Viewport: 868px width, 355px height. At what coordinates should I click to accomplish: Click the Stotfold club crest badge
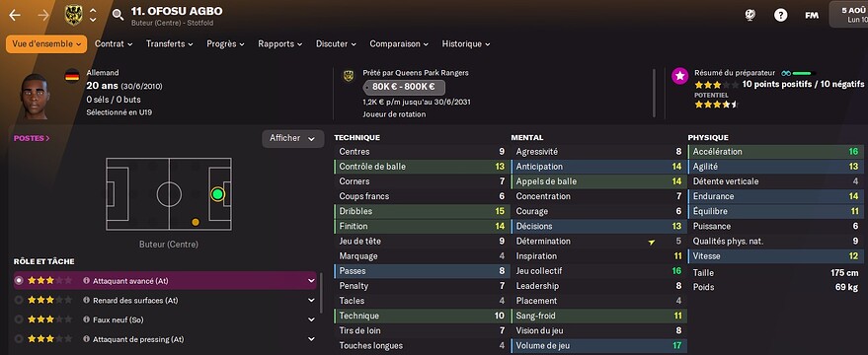coord(73,15)
